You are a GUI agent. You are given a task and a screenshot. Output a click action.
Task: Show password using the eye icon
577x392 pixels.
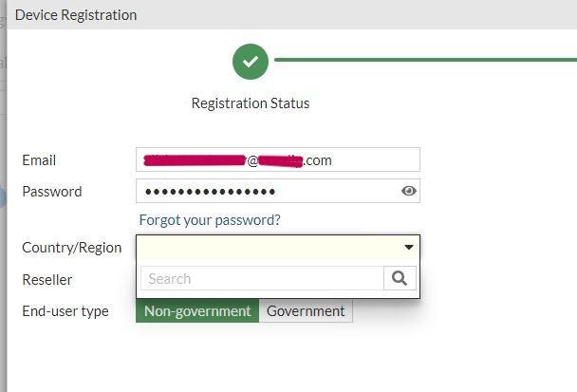tap(409, 191)
